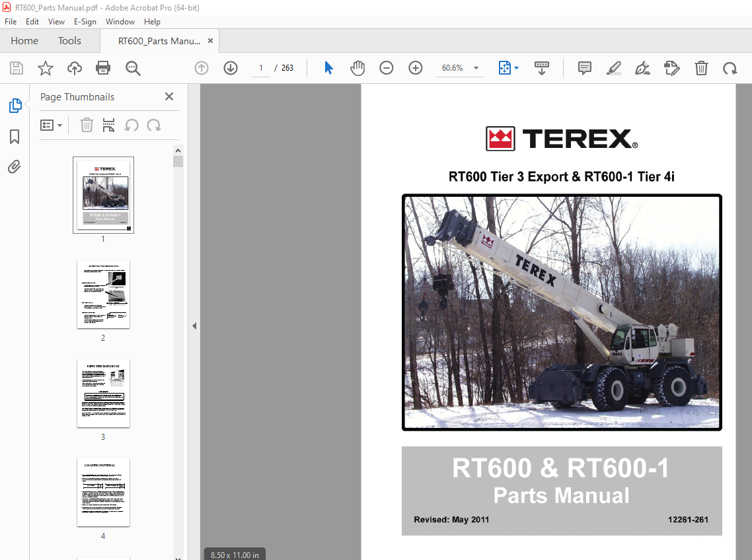Open the Sign document pen icon
The image size is (752, 560).
coord(643,68)
